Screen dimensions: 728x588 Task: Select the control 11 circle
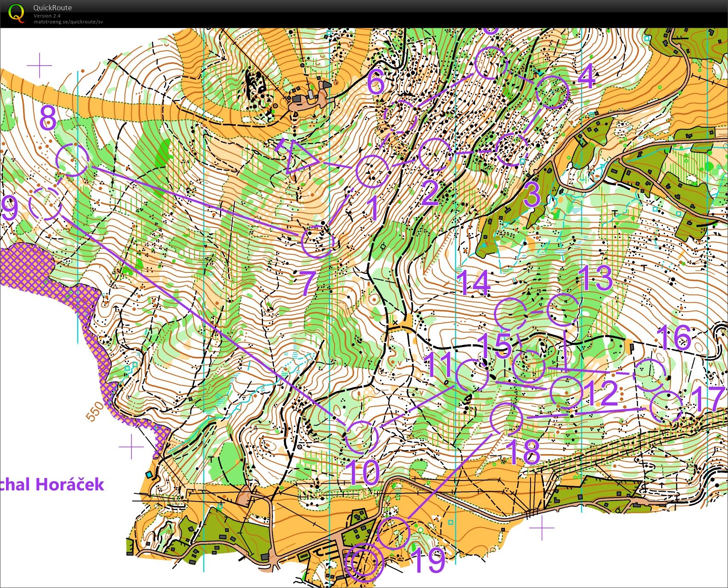[472, 376]
